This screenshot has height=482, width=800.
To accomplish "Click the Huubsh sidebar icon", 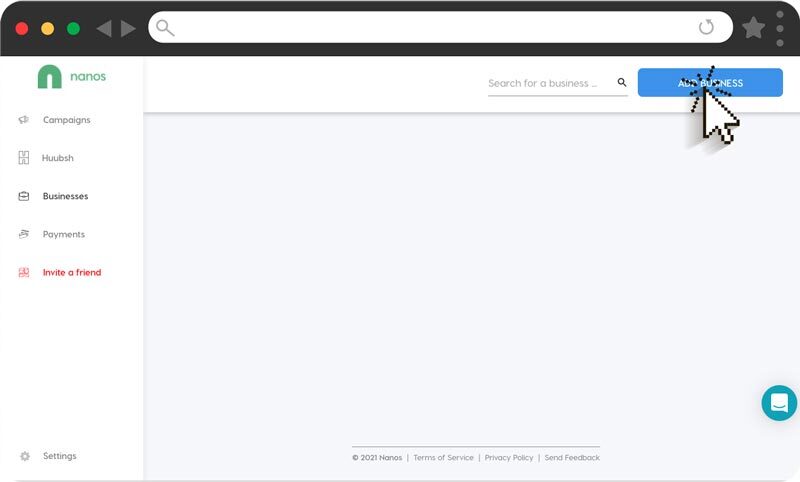I will pos(23,158).
